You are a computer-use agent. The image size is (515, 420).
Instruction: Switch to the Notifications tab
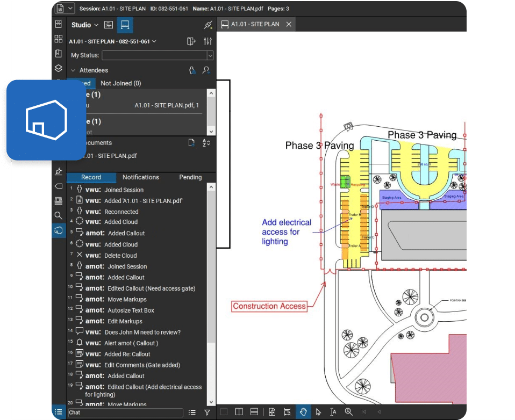(x=141, y=177)
